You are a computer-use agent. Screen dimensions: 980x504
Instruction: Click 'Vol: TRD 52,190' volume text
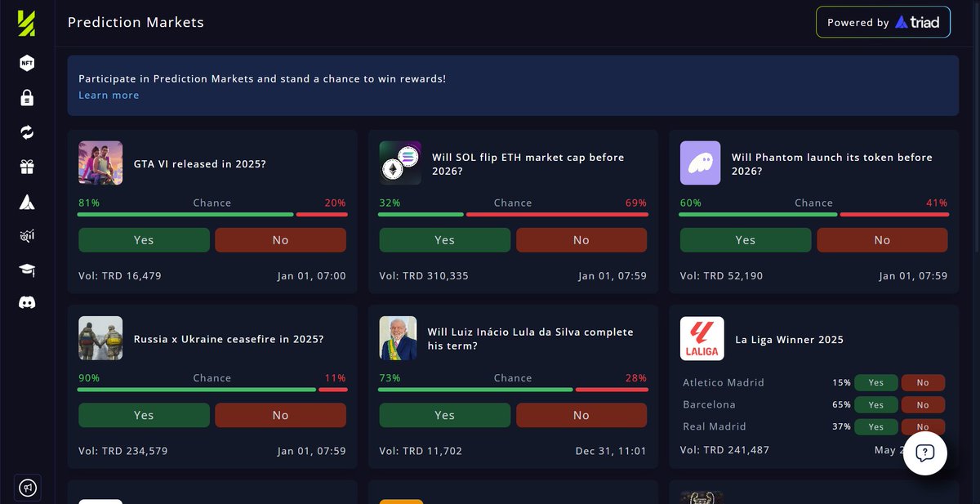pos(722,276)
